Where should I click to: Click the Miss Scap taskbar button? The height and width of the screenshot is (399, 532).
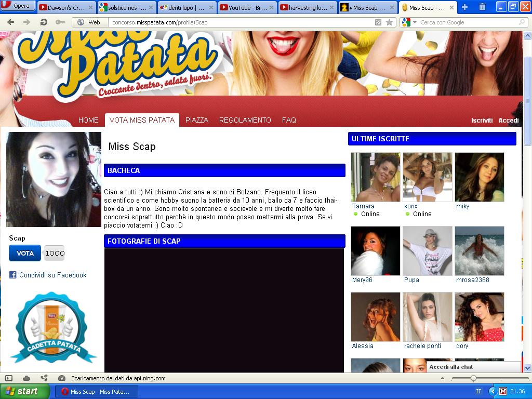97,392
